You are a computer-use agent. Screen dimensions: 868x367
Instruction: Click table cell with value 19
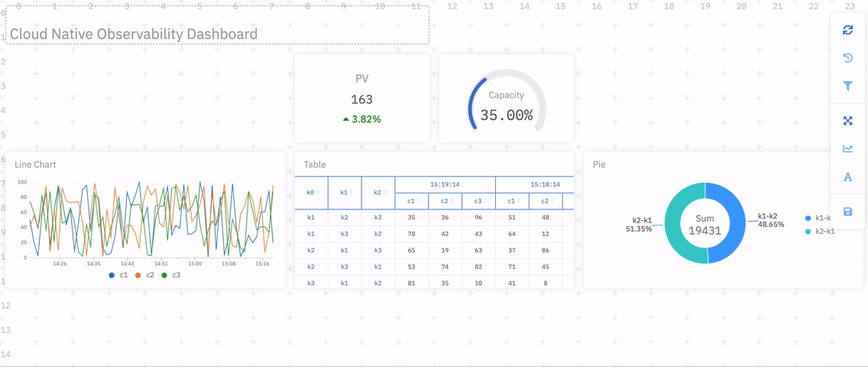(445, 250)
